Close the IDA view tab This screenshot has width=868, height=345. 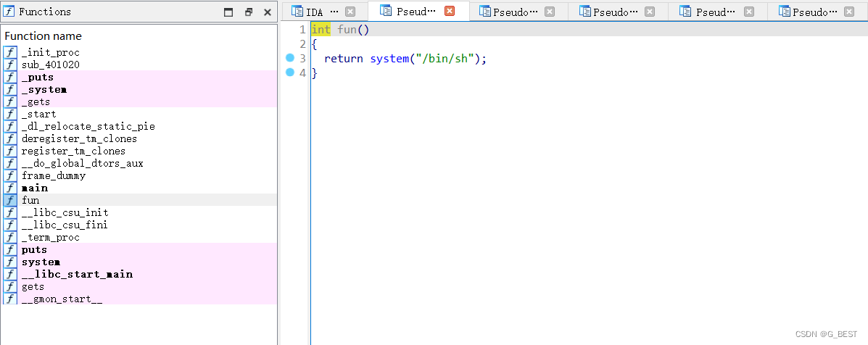[x=350, y=12]
